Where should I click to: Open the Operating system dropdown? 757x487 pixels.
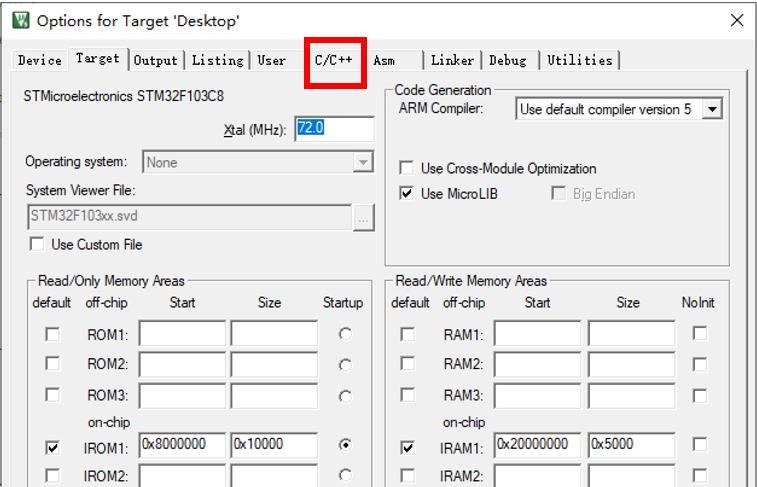click(x=363, y=162)
